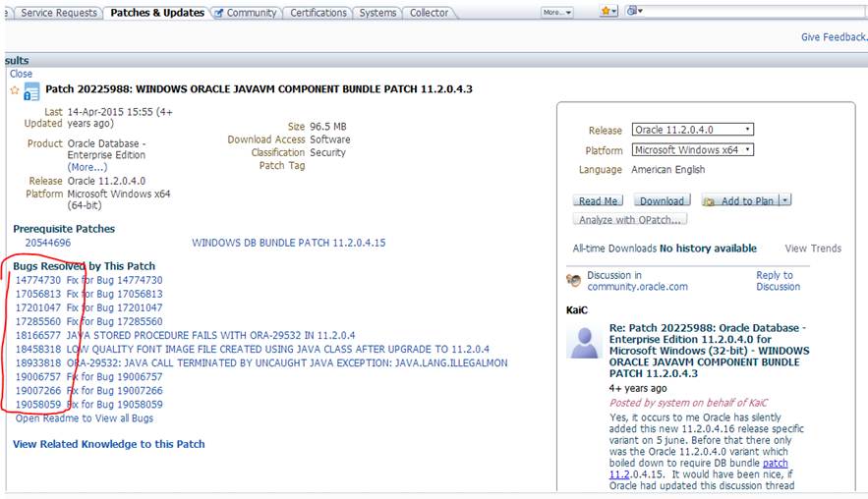Open the Re: Patch 20225988 discussion title
This screenshot has width=868, height=499.
coord(709,351)
